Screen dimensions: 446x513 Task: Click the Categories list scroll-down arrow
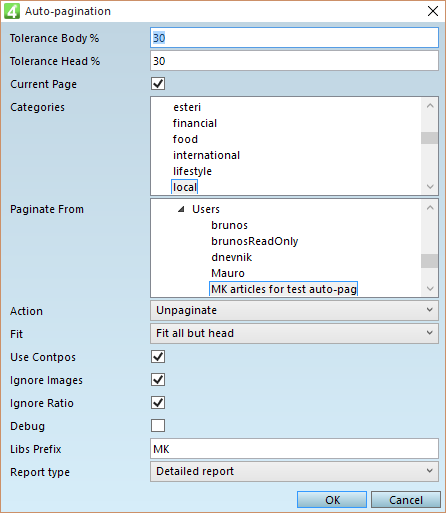click(430, 187)
